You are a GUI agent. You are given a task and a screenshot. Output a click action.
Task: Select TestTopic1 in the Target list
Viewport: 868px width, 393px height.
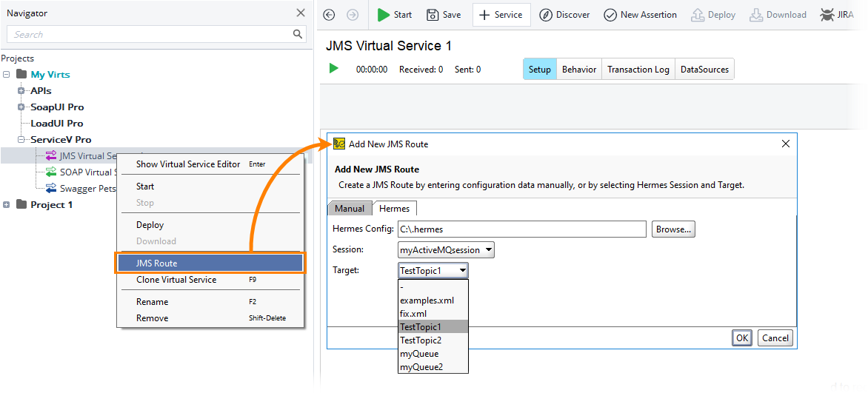[x=433, y=327]
